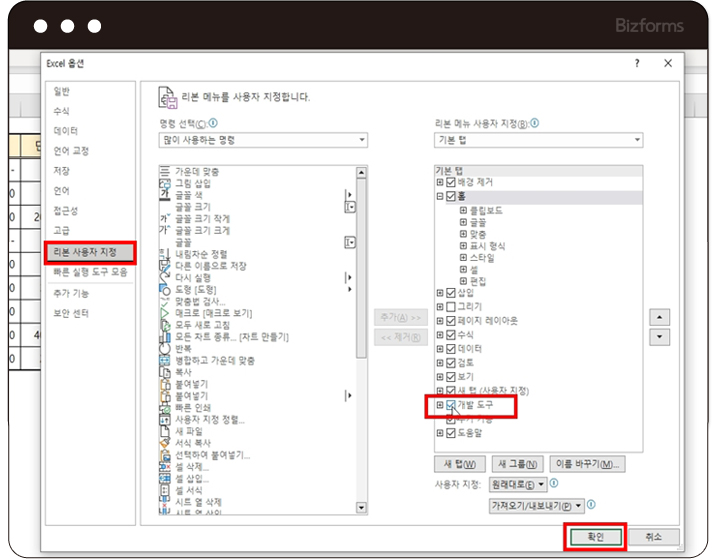Toggle the 삽입 tab checkbox
Image resolution: width=715 pixels, height=560 pixels.
click(451, 293)
